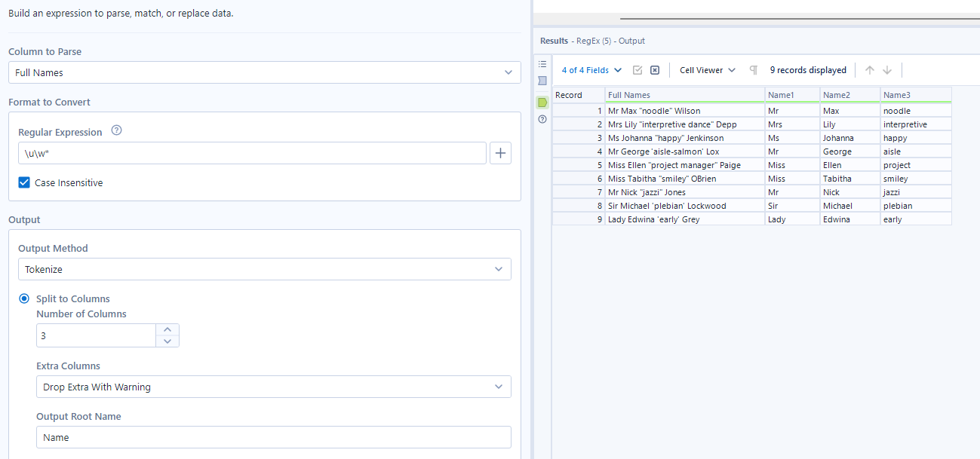Click the 'aisle' cell in Name3

pyautogui.click(x=916, y=151)
